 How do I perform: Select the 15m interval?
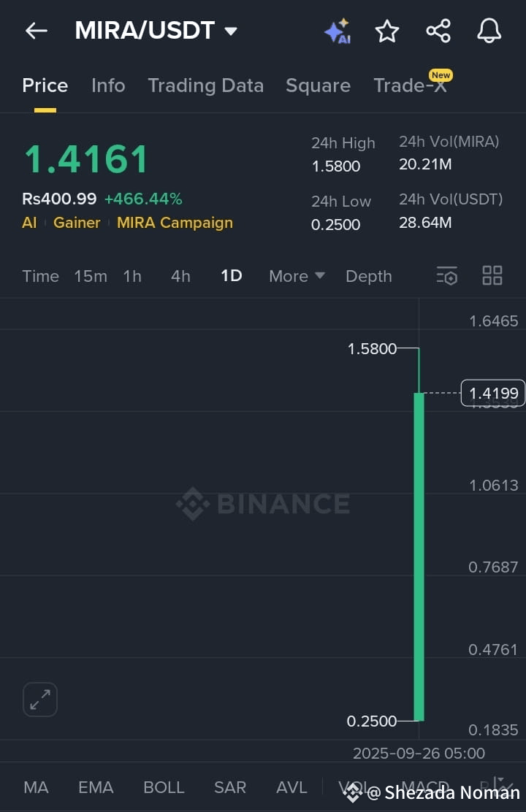pos(91,276)
